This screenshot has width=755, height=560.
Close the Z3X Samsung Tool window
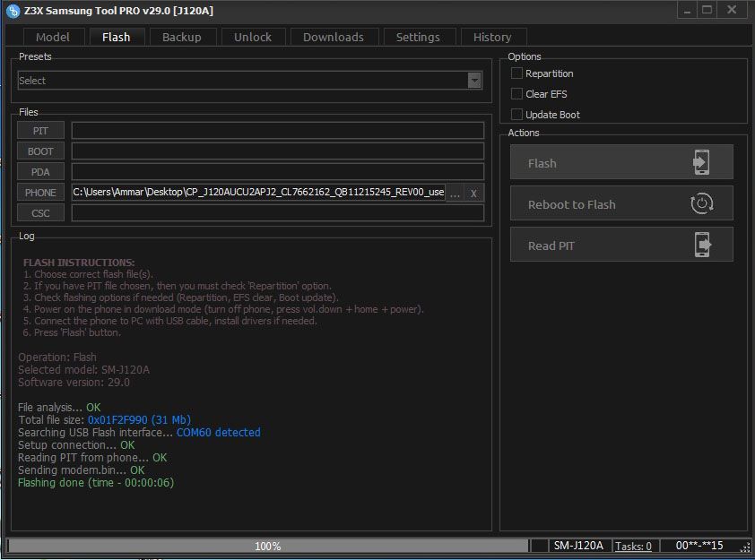point(732,10)
